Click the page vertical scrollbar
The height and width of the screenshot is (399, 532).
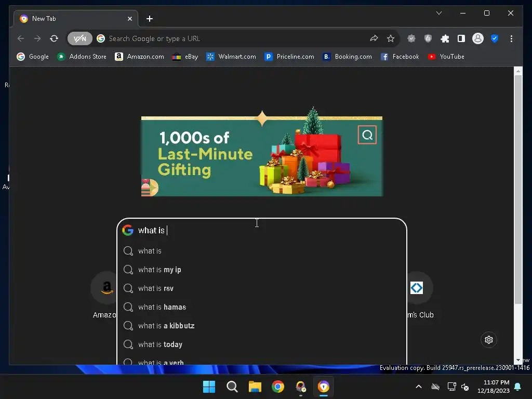(518, 189)
